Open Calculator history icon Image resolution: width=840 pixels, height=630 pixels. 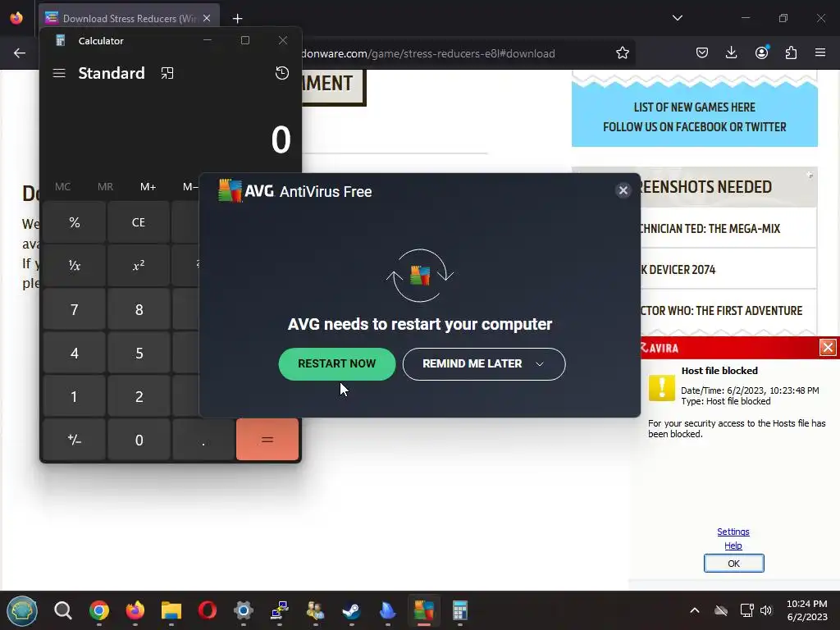pyautogui.click(x=282, y=73)
